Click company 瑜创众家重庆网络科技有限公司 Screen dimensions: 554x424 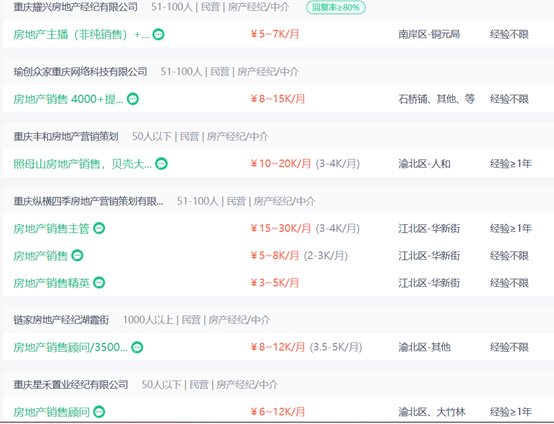click(x=81, y=72)
